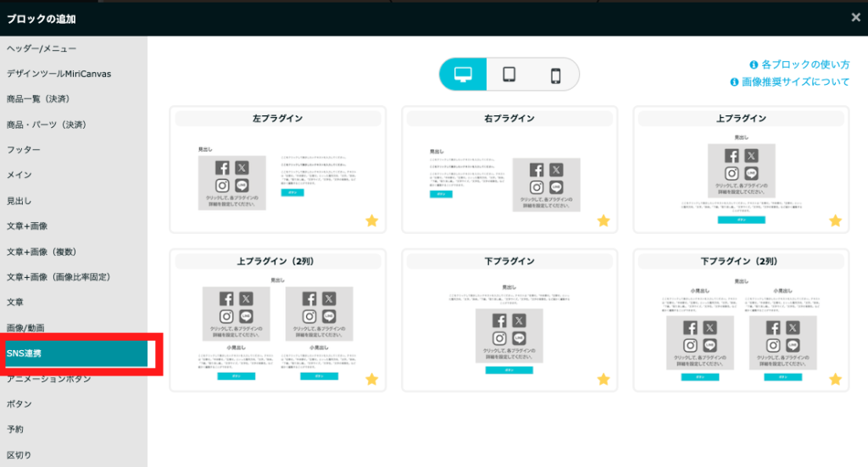The height and width of the screenshot is (467, 868).
Task: Click star on 上プラグイン block
Action: (x=835, y=220)
